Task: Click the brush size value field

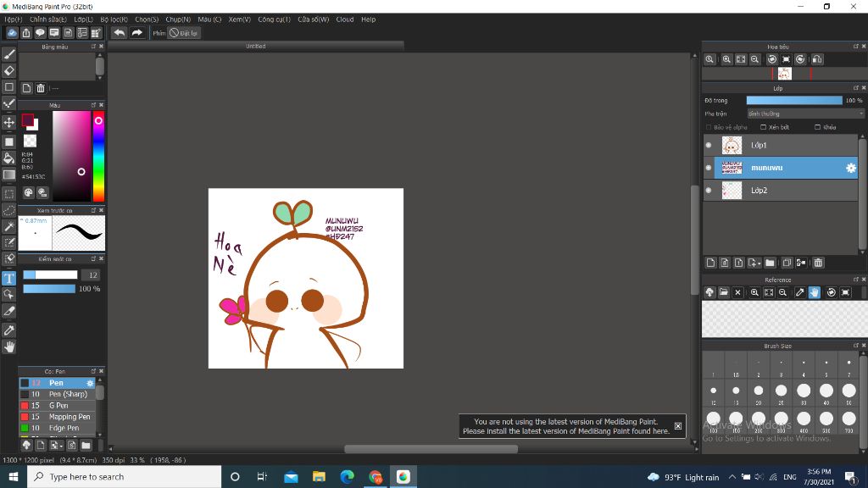Action: click(90, 275)
